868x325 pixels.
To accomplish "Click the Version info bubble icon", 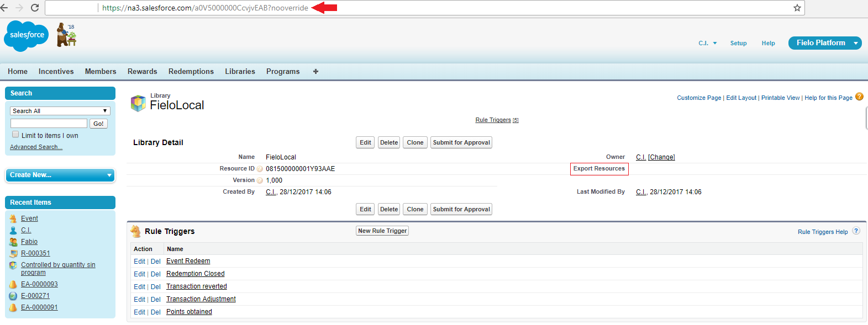I will [x=260, y=180].
